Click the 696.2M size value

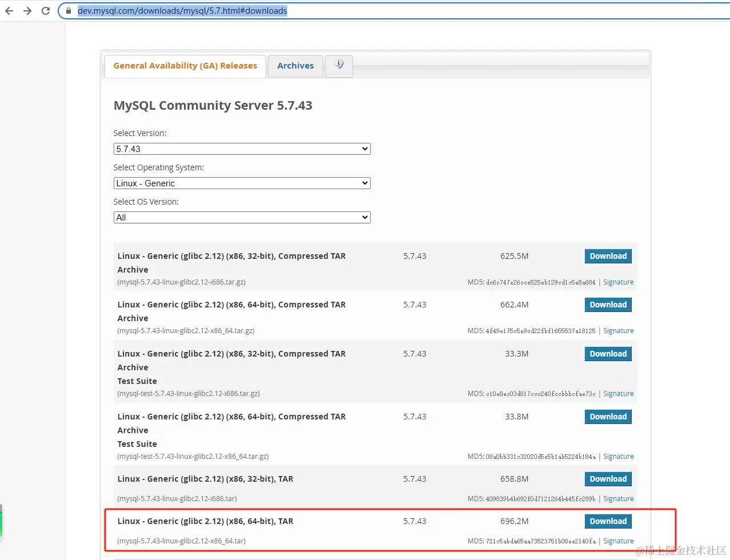pyautogui.click(x=514, y=521)
